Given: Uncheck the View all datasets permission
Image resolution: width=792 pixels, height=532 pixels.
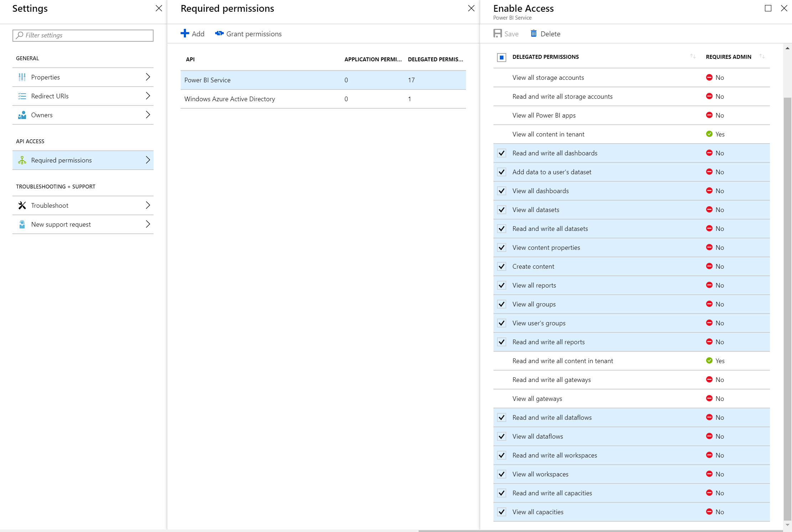Looking at the screenshot, I should point(502,210).
